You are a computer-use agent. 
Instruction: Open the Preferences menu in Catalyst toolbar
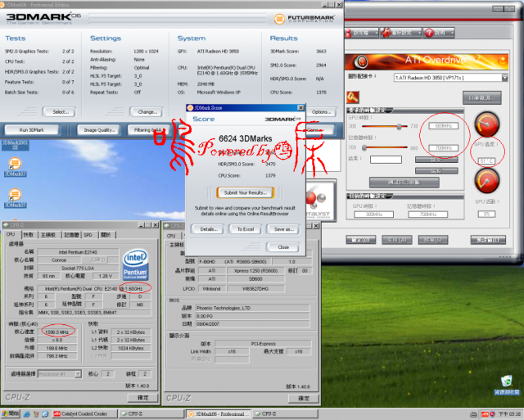click(401, 33)
